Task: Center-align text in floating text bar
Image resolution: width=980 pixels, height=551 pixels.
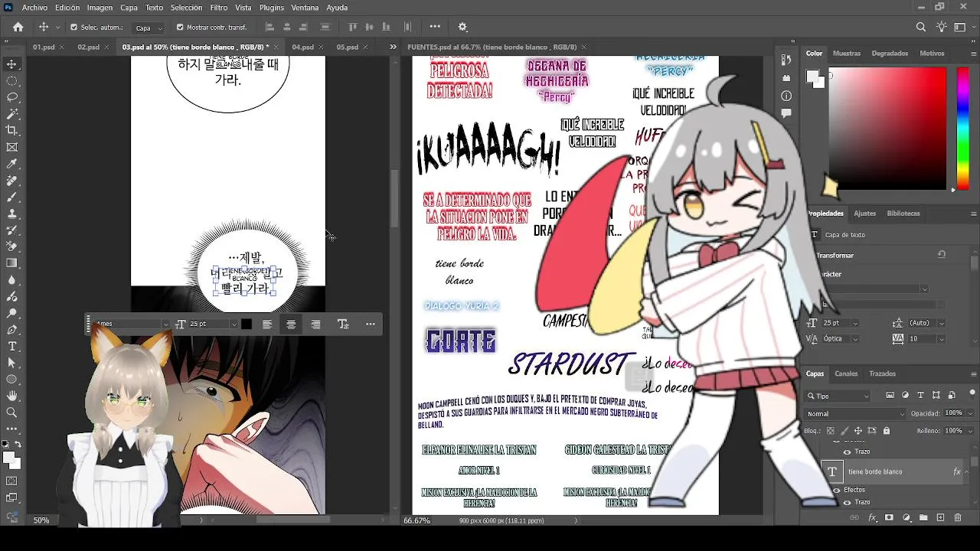Action: click(291, 324)
